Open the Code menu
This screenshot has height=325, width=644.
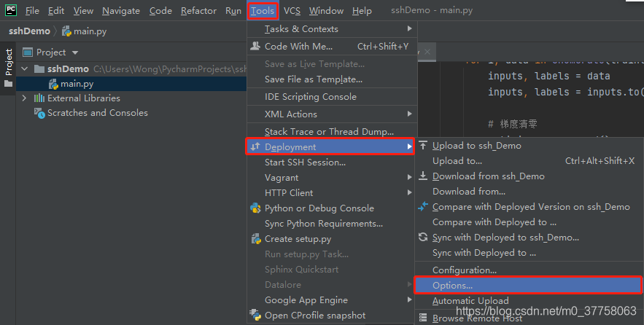[160, 11]
